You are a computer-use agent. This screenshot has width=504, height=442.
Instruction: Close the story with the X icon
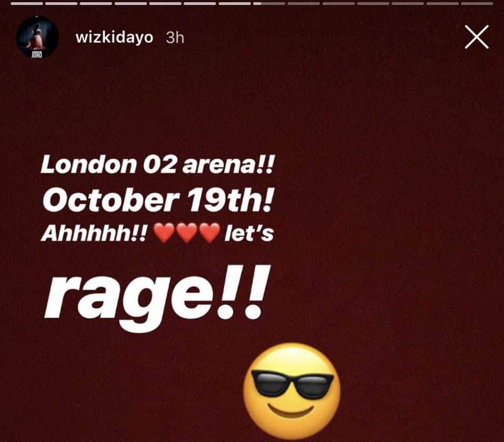(x=476, y=37)
